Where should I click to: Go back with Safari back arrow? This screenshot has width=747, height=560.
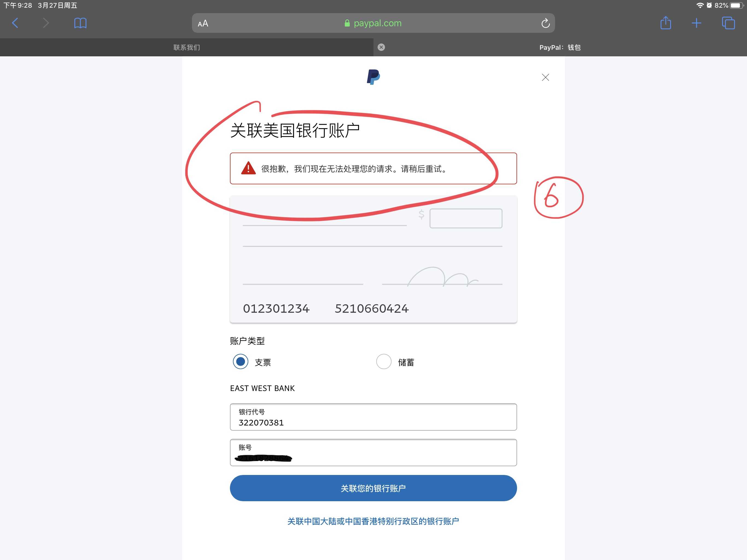coord(15,23)
